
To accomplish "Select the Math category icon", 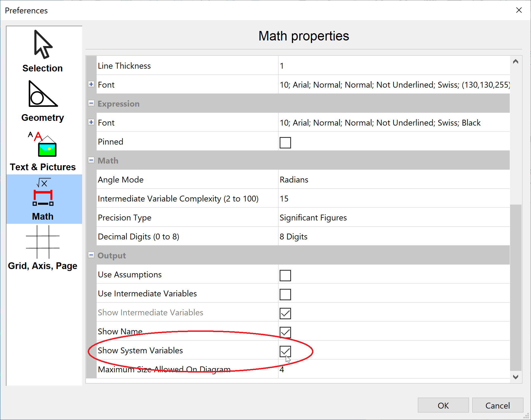I will tap(43, 193).
